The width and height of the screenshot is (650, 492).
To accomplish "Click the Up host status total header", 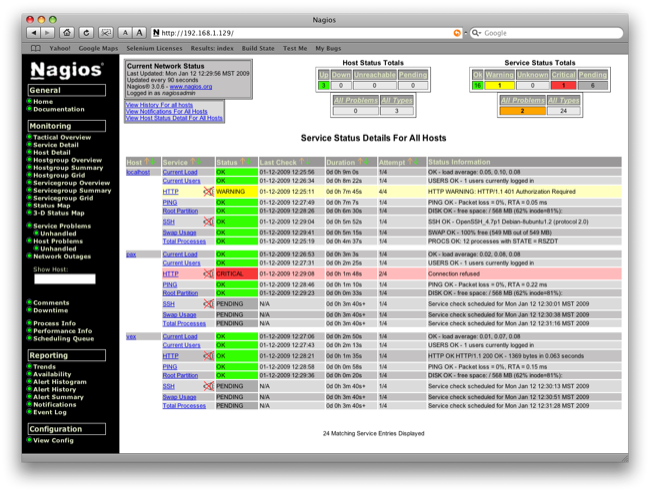I will pos(324,75).
